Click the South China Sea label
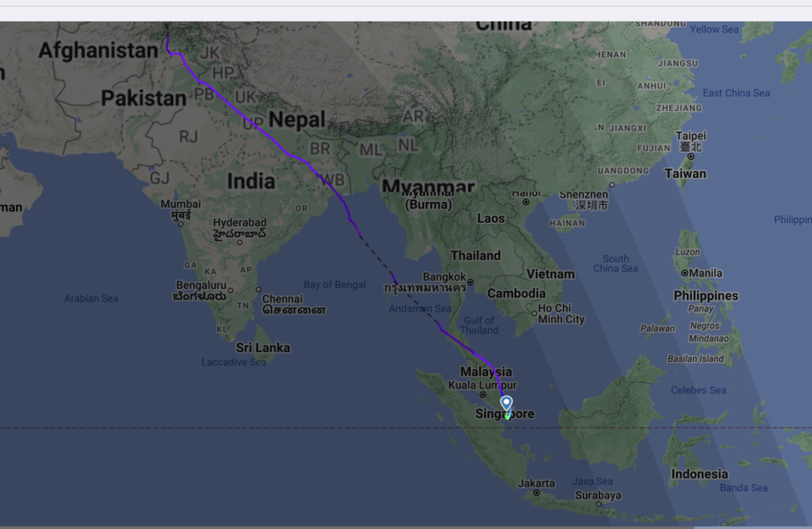812x529 pixels. click(x=615, y=264)
